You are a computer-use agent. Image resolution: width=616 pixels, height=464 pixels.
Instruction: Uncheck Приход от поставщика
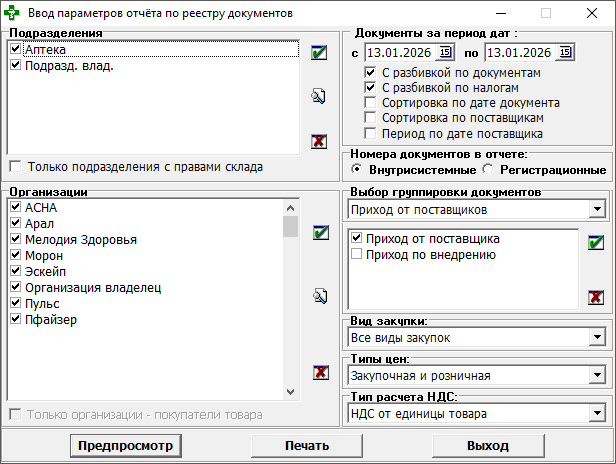pyautogui.click(x=356, y=238)
